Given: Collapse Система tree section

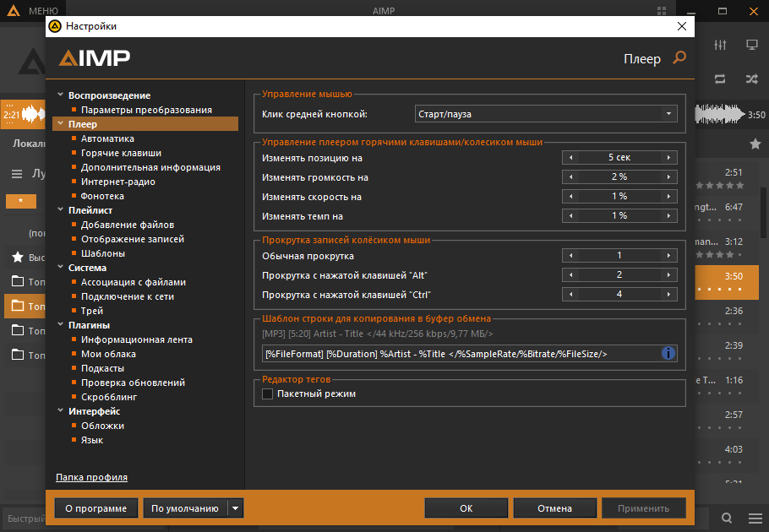Looking at the screenshot, I should point(60,267).
